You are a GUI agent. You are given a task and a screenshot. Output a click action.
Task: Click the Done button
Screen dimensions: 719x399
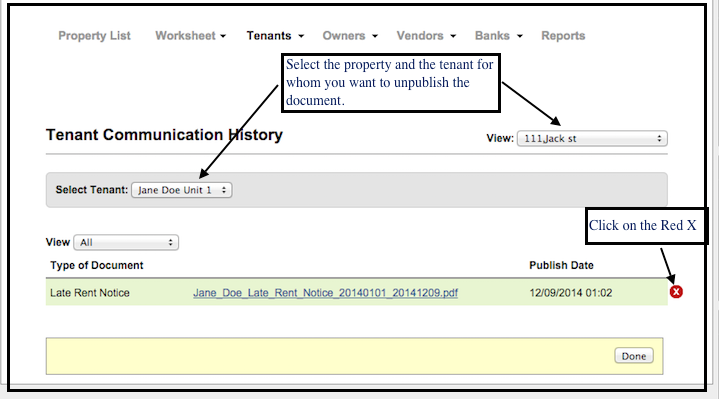click(634, 356)
